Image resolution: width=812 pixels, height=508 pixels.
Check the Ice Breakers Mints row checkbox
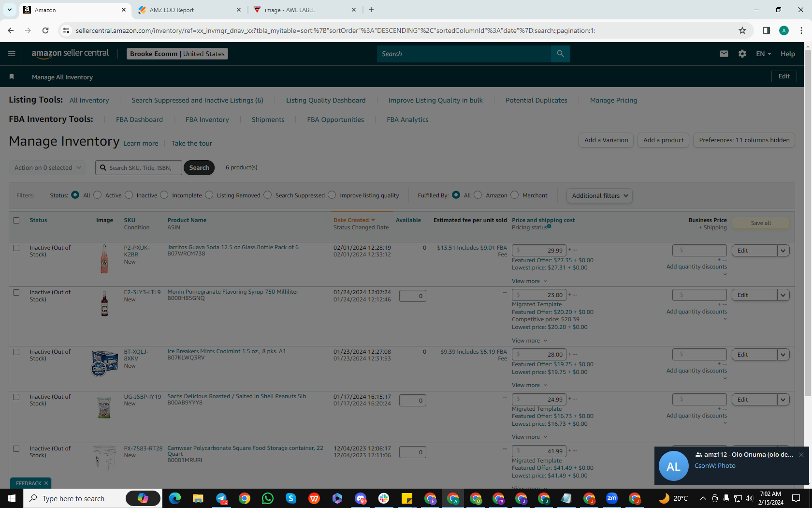16,352
